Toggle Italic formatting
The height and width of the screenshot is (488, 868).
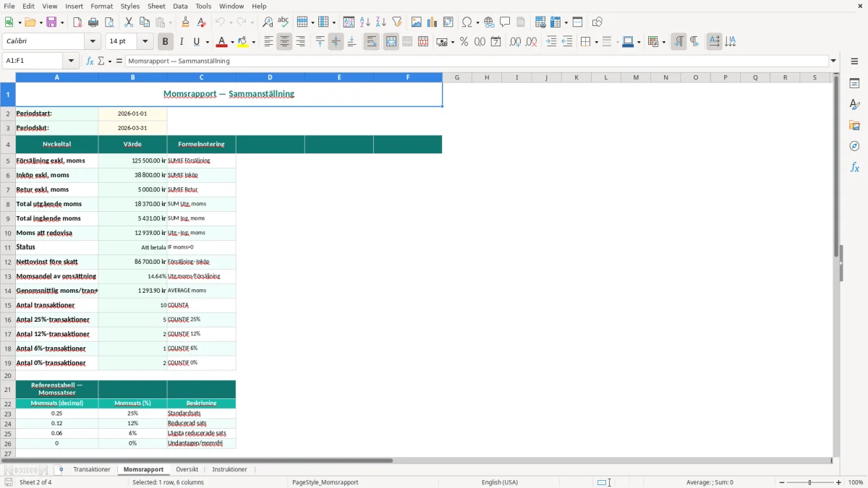pos(181,42)
